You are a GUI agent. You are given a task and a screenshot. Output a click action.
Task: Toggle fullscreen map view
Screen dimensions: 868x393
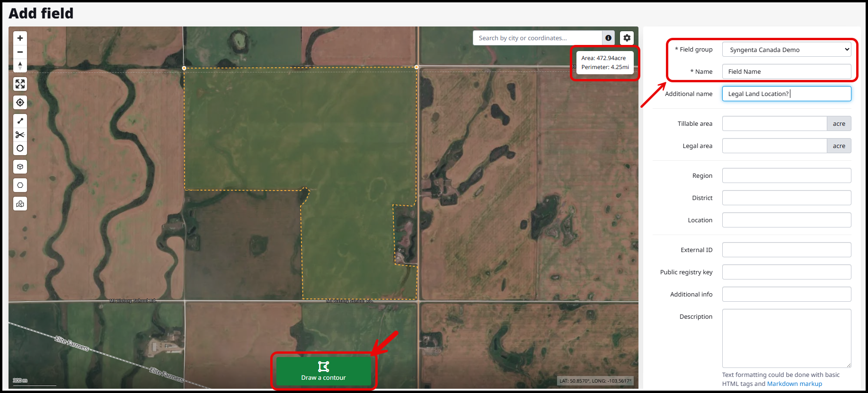pos(20,84)
